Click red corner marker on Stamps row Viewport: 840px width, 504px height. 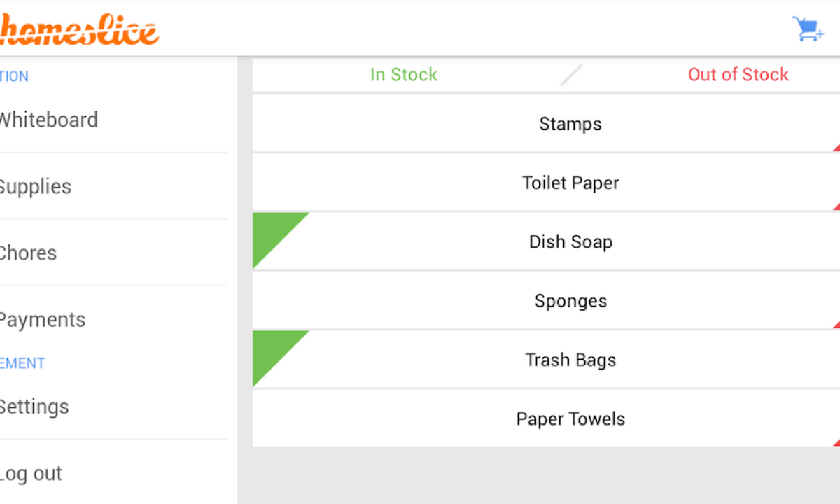(x=836, y=148)
